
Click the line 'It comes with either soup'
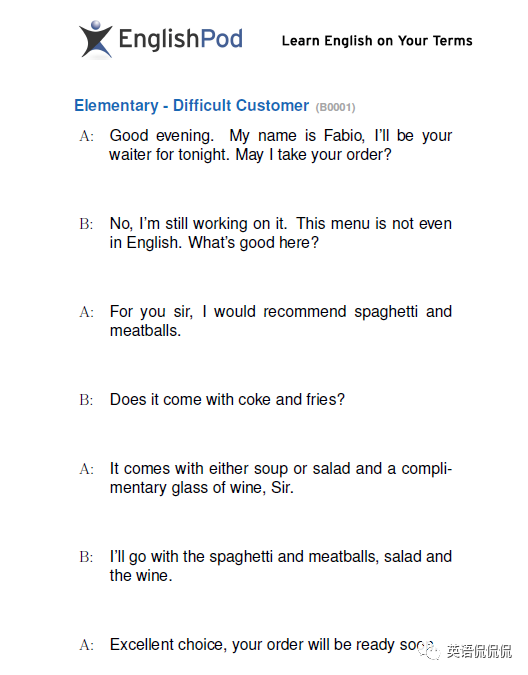pyautogui.click(x=281, y=469)
